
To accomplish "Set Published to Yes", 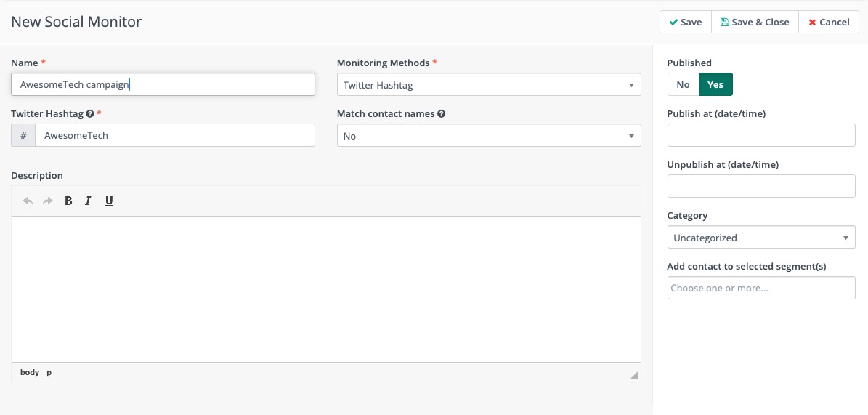I will coord(715,85).
